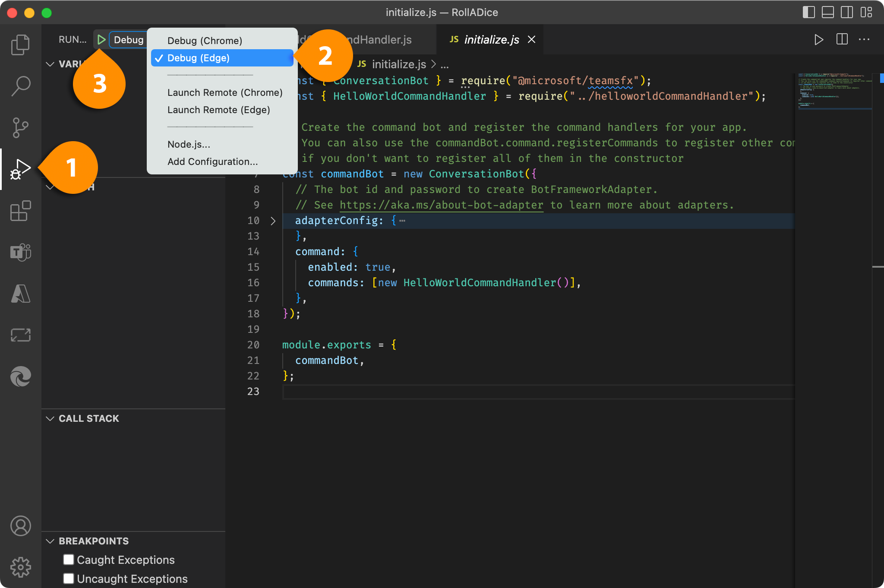Select Launch Remote (Chrome) from the menu
Viewport: 884px width, 588px height.
(x=224, y=92)
